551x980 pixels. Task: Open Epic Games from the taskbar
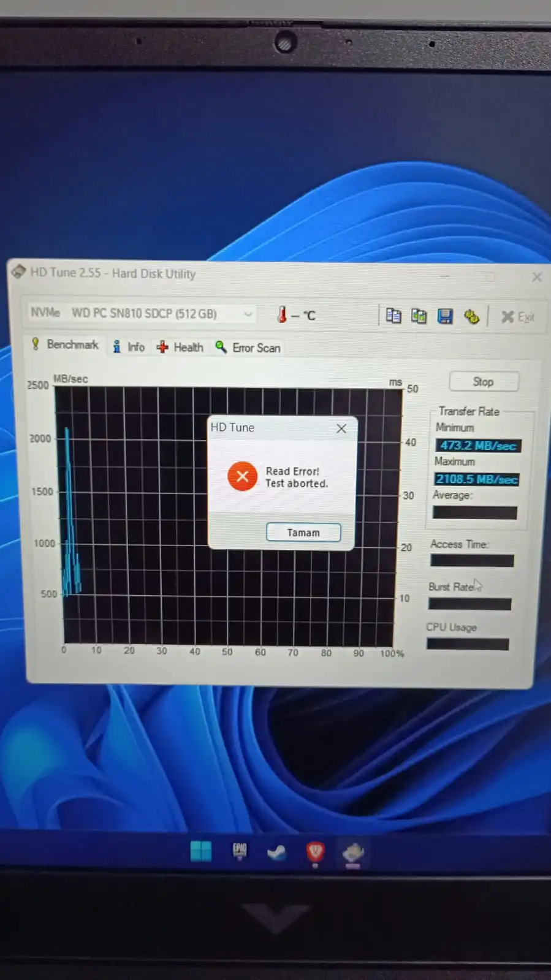[x=240, y=851]
